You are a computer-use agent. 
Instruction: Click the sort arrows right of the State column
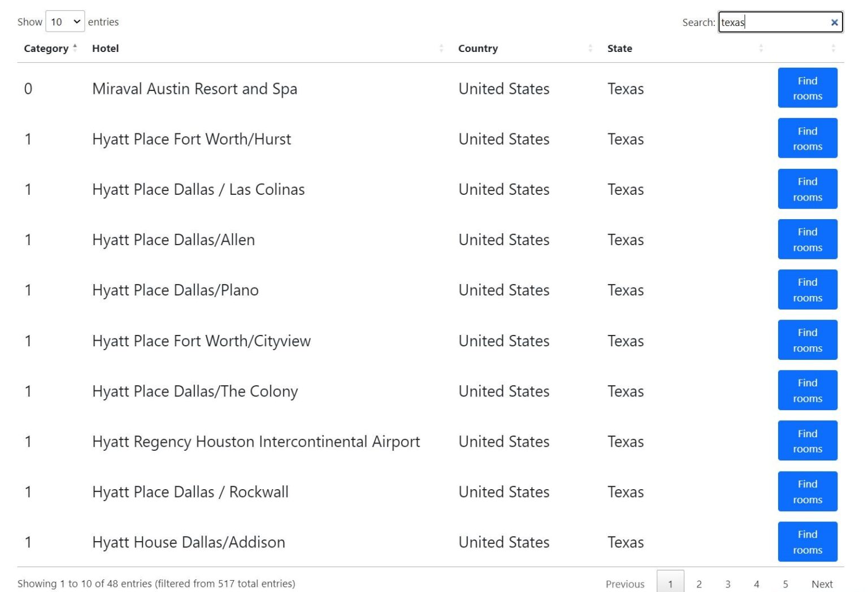(761, 48)
